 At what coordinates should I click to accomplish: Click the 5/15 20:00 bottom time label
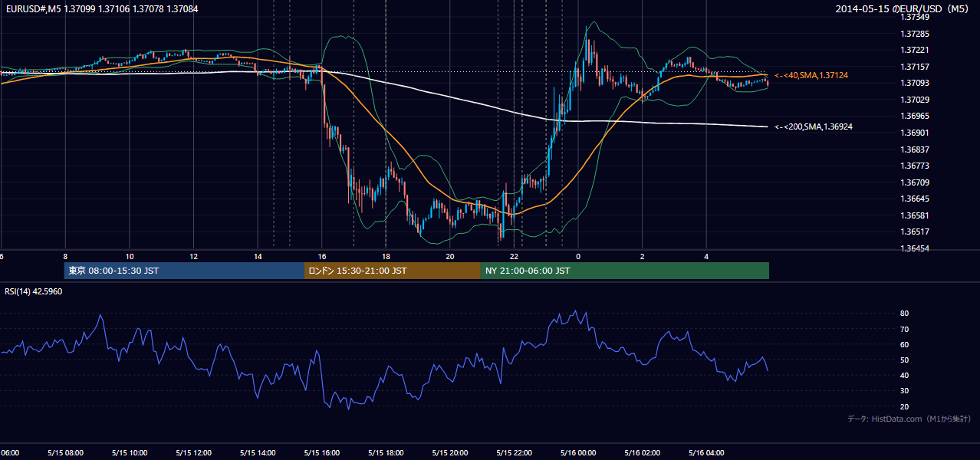pos(449,452)
